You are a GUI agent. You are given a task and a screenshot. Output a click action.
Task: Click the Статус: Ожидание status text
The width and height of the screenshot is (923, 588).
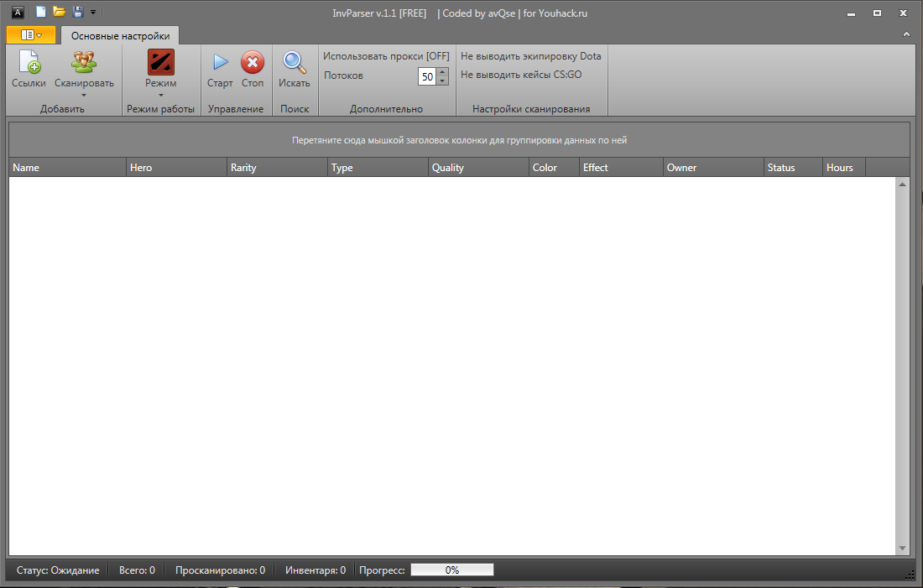tap(58, 570)
